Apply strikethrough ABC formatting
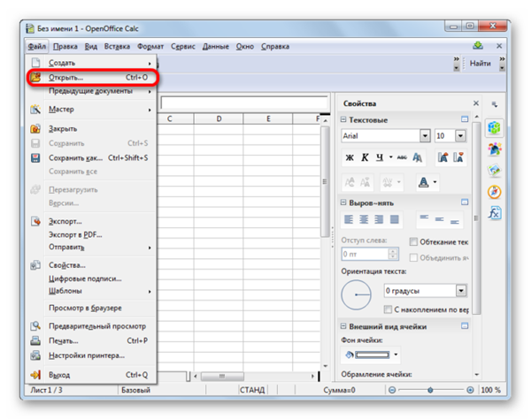 [x=402, y=157]
